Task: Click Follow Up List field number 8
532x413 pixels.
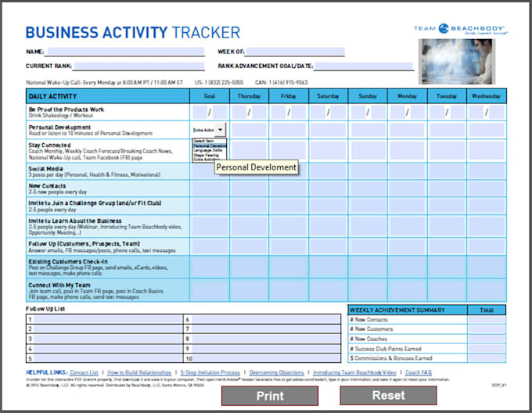Action: coord(266,339)
